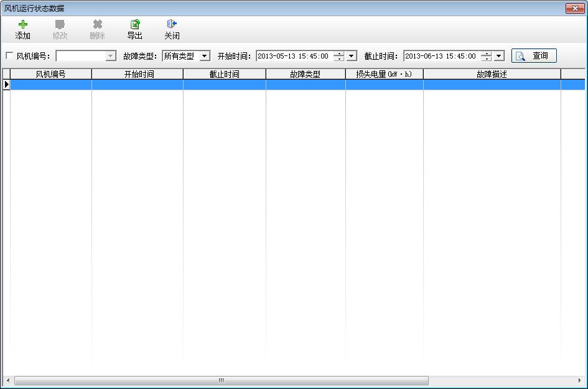
Task: Expand the 故障类型 所有类型 dropdown
Action: click(204, 56)
